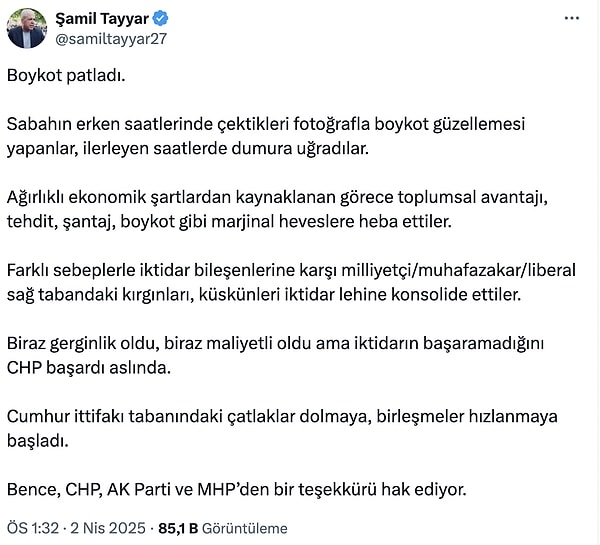Click the line starting 'Sabahın erken saatlerinde'
This screenshot has width=600, height=545.
coord(265,124)
